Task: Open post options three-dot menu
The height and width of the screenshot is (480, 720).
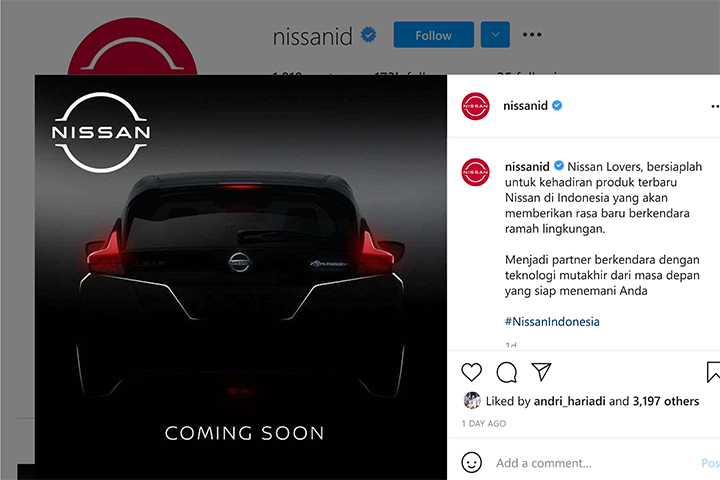Action: (715, 107)
